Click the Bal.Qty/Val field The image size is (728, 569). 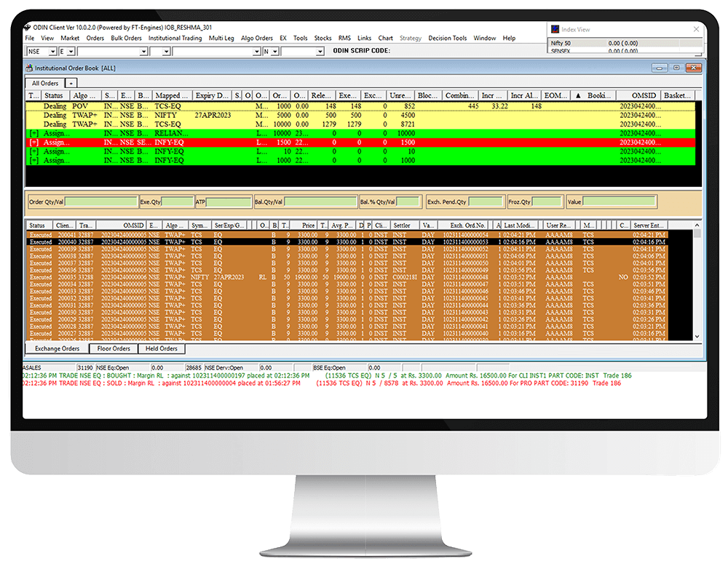320,202
